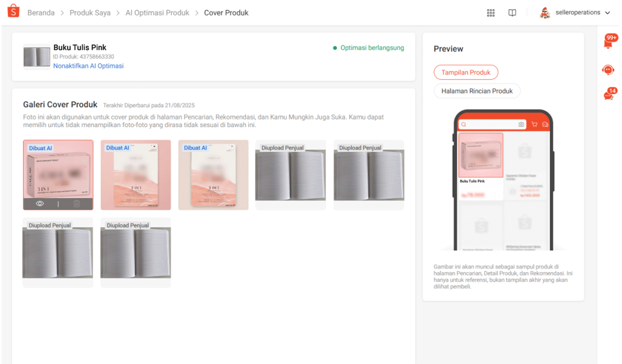Viewport: 622px width, 364px height.
Task: Click the Shopee logo icon
Action: [x=13, y=11]
